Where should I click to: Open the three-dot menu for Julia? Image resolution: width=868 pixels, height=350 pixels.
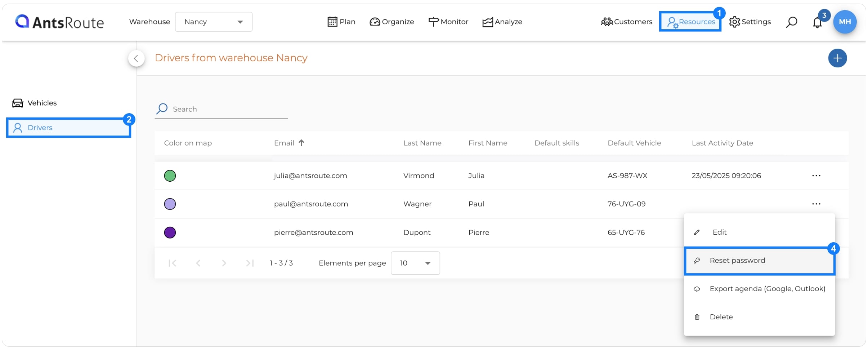click(x=816, y=176)
